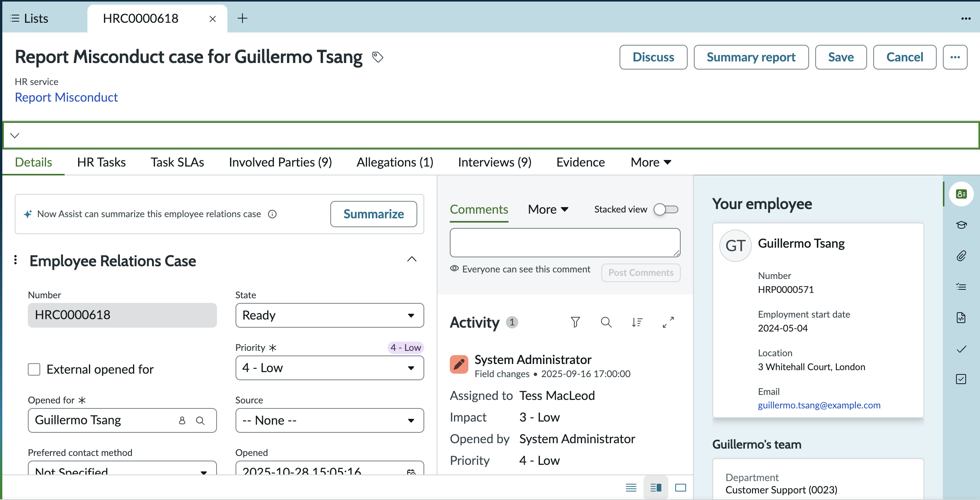
Task: Open the employee profile sidebar icon
Action: 961,194
